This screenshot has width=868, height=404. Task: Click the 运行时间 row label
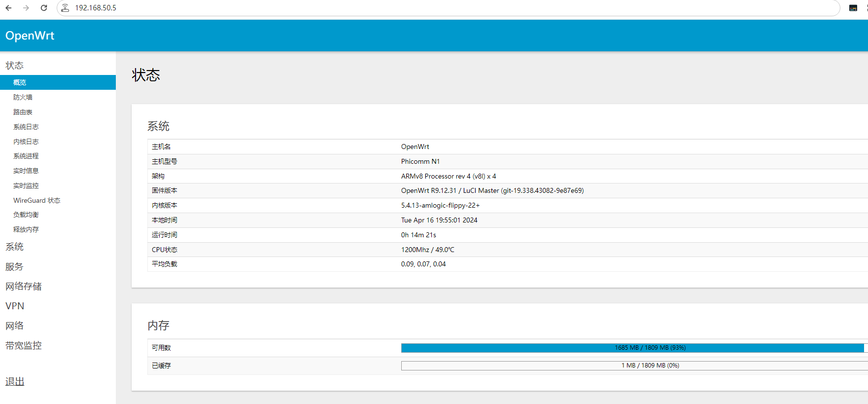[x=165, y=235]
